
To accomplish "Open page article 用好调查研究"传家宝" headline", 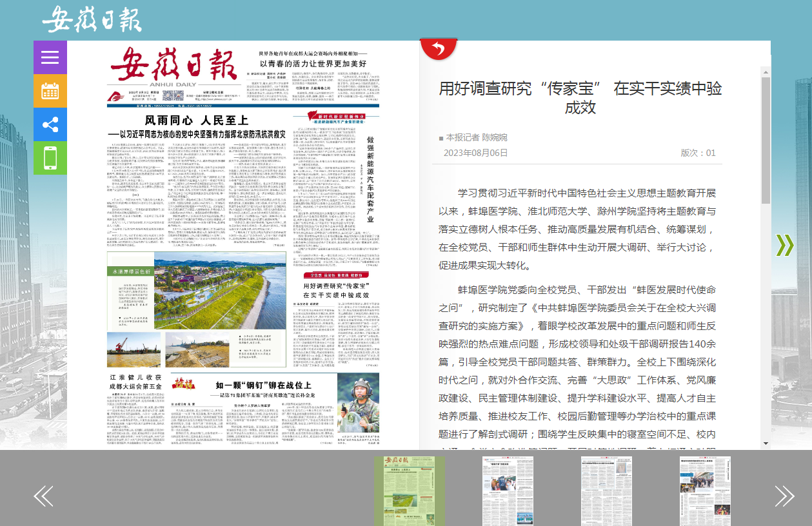I will pos(335,289).
